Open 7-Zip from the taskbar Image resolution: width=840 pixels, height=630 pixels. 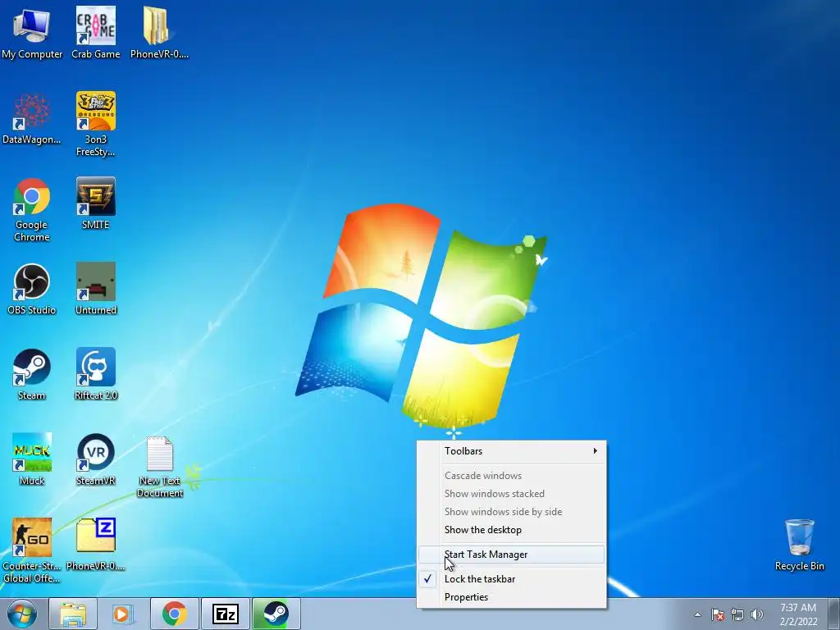(x=225, y=614)
